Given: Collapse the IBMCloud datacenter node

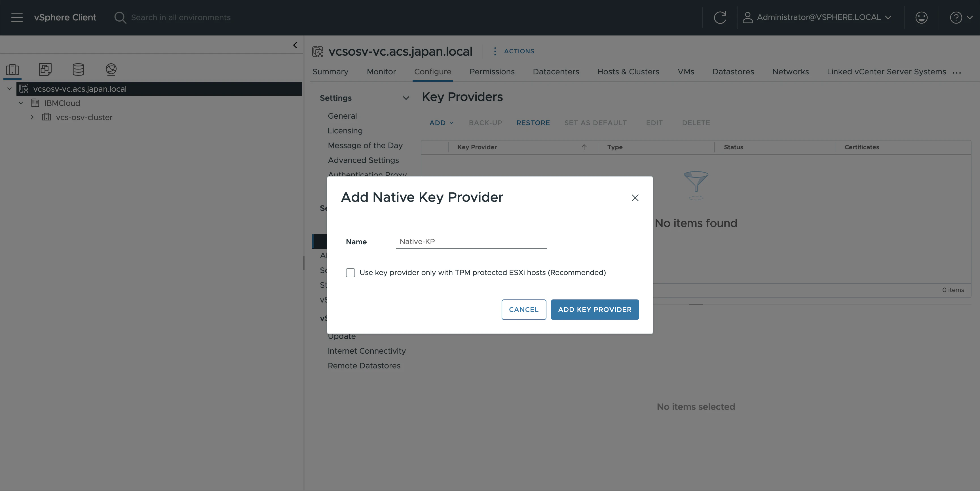Looking at the screenshot, I should click(x=21, y=103).
